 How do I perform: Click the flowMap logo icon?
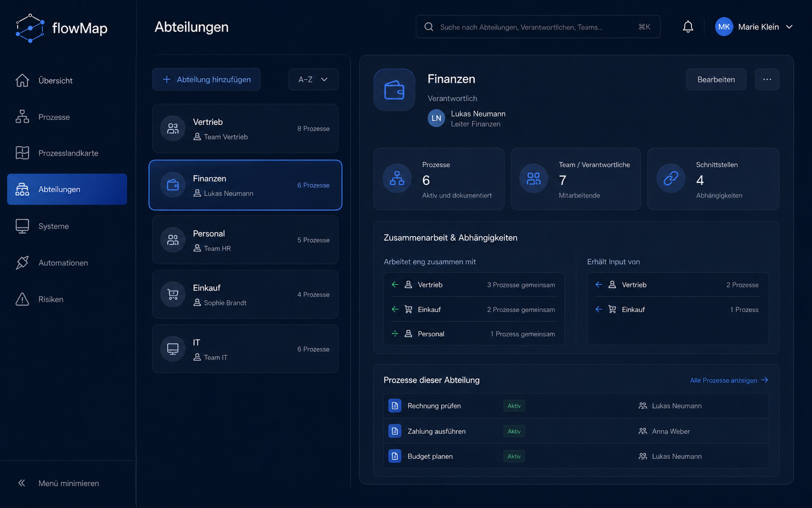tap(30, 28)
